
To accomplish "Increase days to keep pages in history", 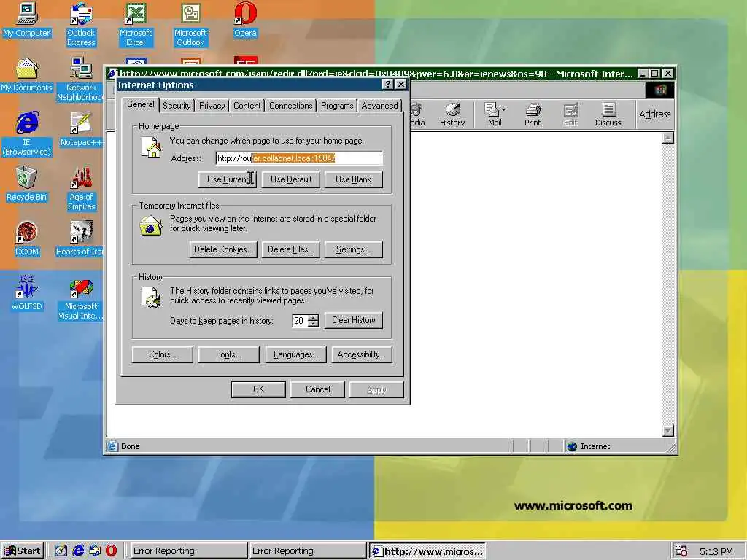I will [313, 318].
